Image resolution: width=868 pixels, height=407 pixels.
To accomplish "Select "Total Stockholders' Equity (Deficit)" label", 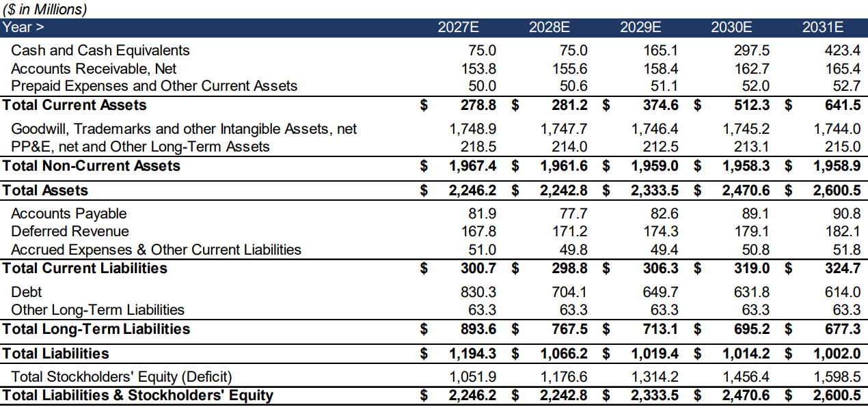I will point(122,377).
